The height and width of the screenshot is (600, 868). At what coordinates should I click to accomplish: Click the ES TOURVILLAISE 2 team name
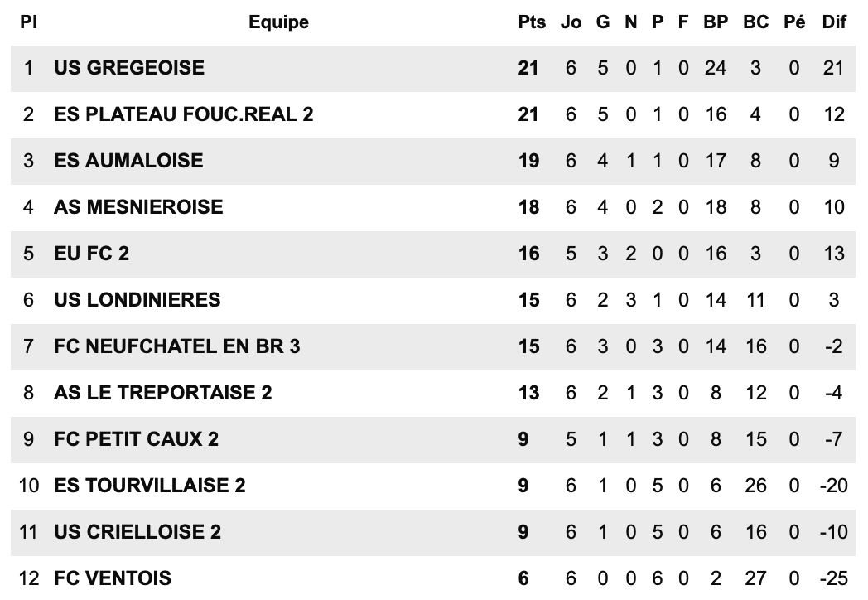pos(150,486)
